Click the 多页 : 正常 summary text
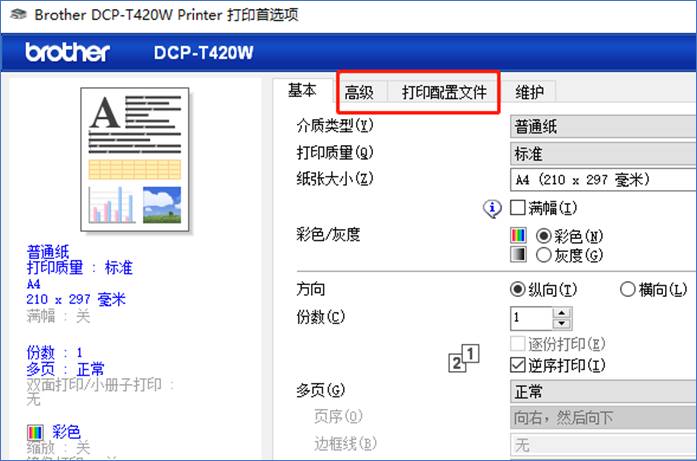The width and height of the screenshot is (697, 461). click(x=65, y=369)
